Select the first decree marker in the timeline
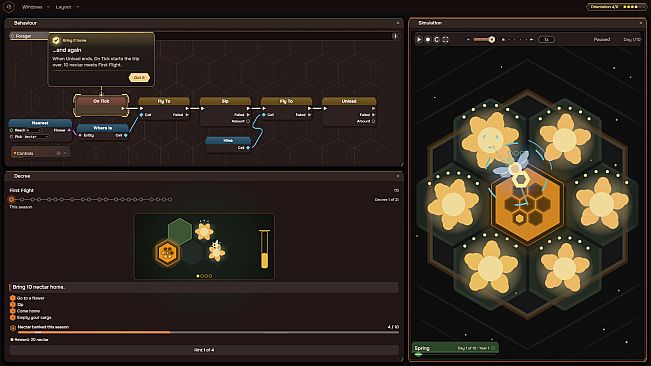 click(12, 200)
